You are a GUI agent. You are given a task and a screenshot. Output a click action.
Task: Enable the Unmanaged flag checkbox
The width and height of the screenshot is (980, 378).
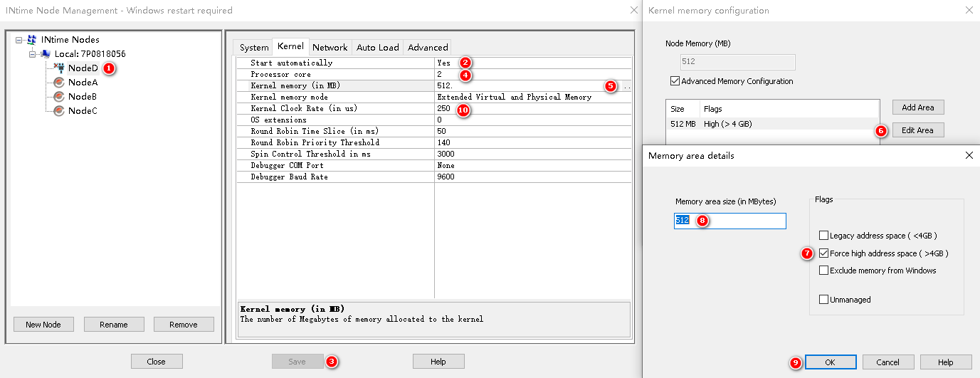pyautogui.click(x=824, y=300)
